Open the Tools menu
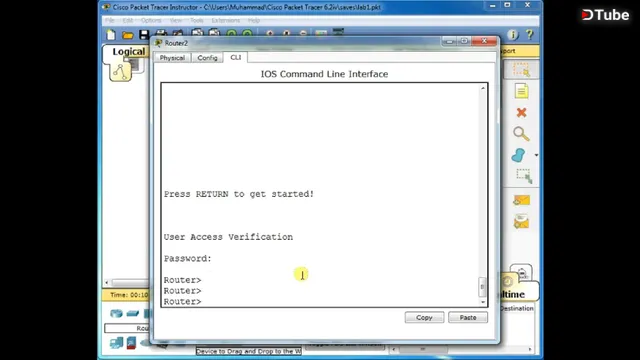Screen dimensions: 640x360 pyautogui.click(x=197, y=20)
